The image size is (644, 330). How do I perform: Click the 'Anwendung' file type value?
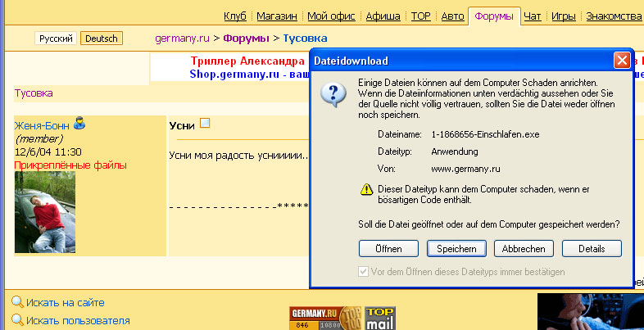[x=455, y=151]
